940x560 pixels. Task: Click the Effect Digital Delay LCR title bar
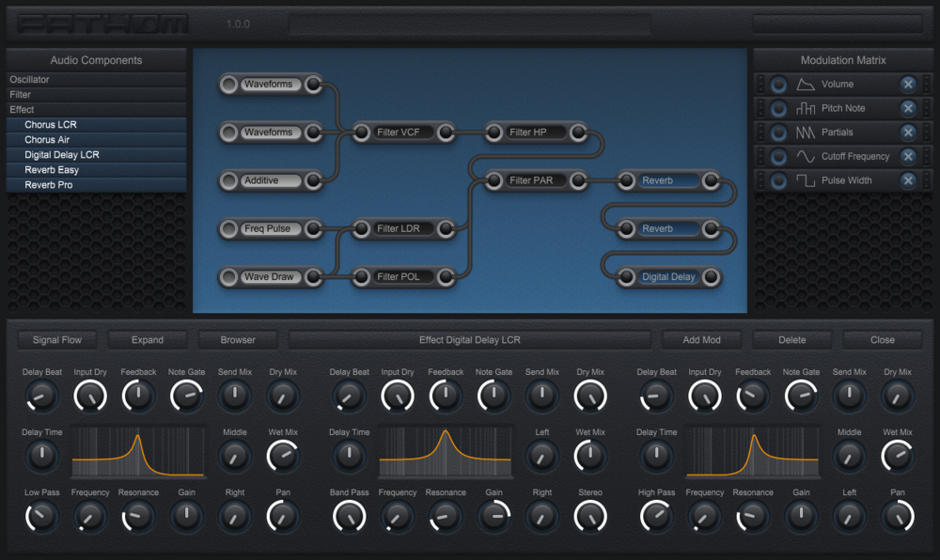[469, 339]
